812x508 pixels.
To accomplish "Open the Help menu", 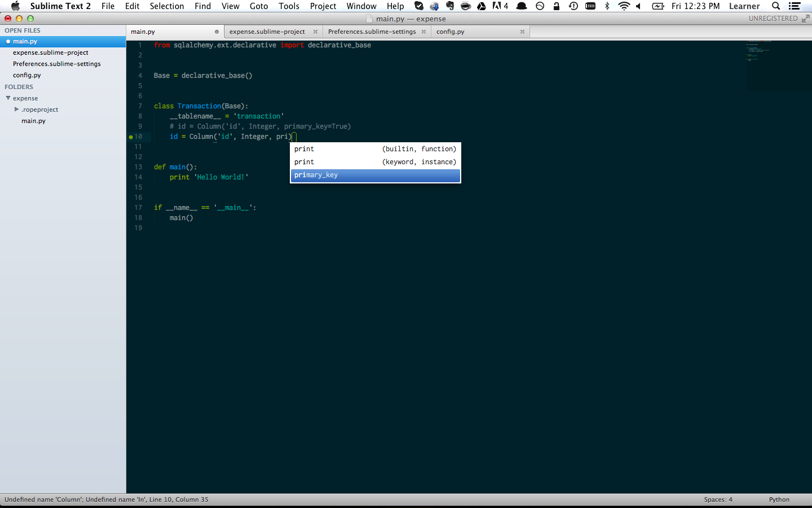I will point(395,6).
